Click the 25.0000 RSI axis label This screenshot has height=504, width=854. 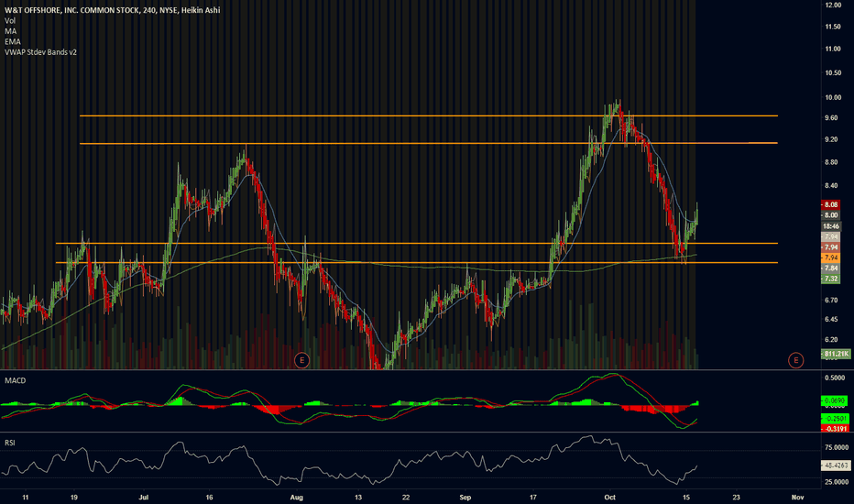coord(837,482)
